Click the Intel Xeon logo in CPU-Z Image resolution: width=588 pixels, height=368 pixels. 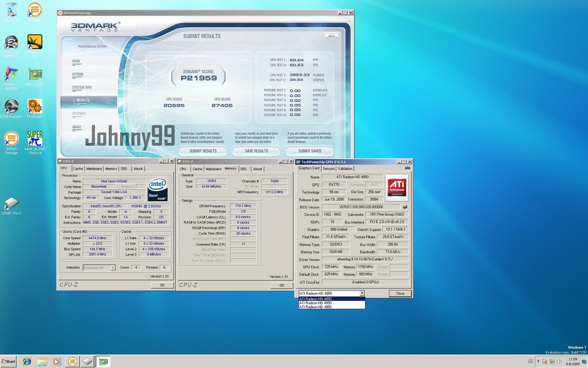coord(157,189)
